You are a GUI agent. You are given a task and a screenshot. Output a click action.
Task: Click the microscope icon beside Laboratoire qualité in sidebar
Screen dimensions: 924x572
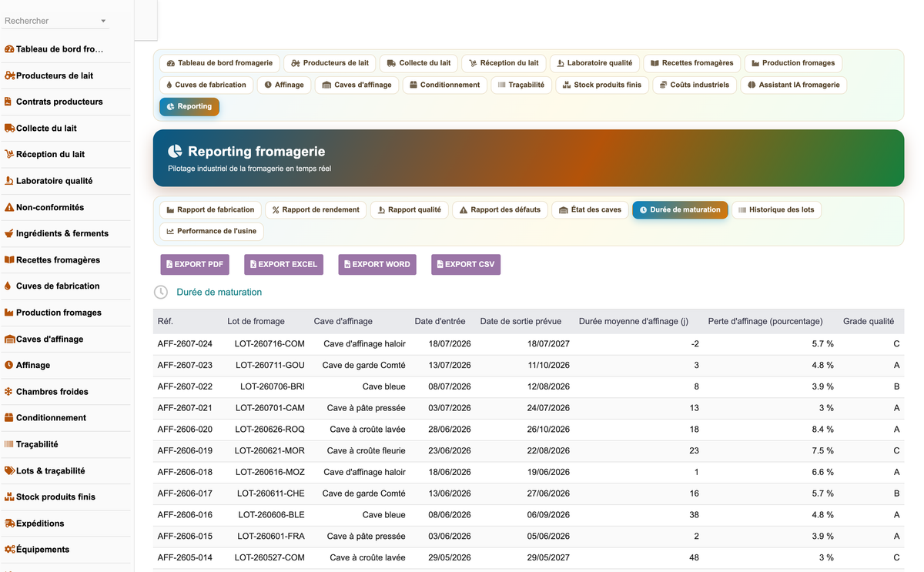9,181
